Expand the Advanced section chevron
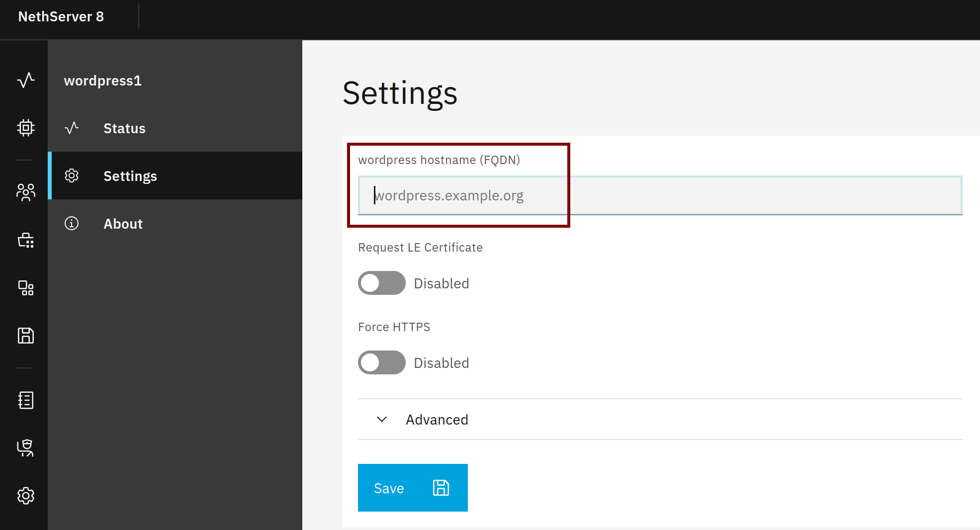 (381, 419)
